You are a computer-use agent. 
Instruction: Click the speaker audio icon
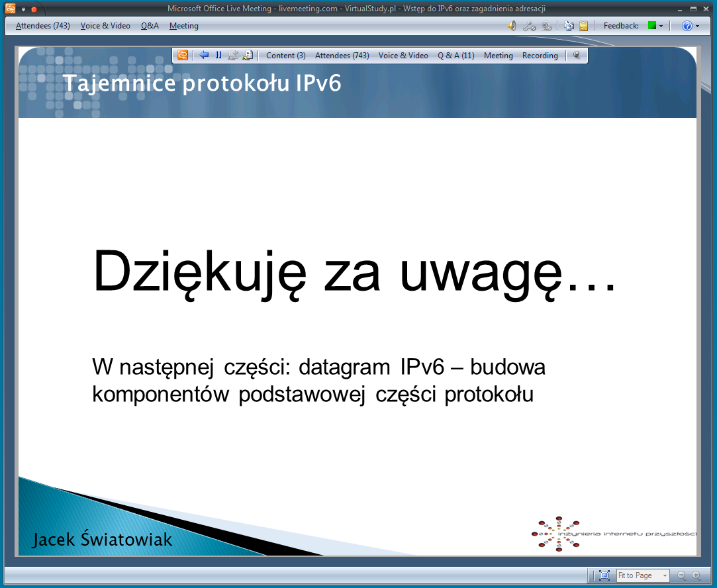point(512,26)
